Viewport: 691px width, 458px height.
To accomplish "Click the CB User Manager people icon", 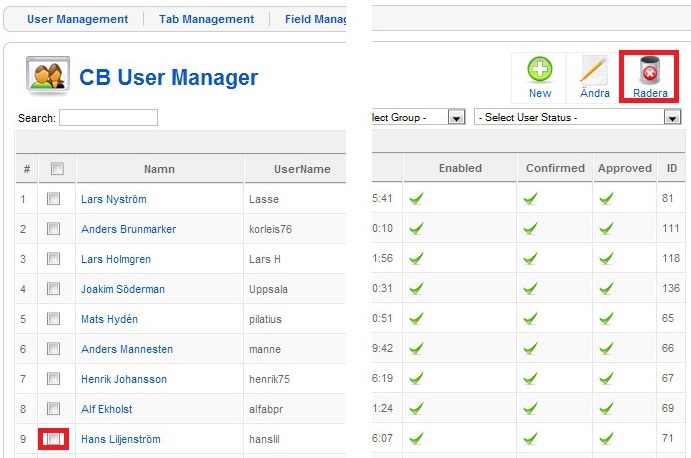I will (x=48, y=75).
